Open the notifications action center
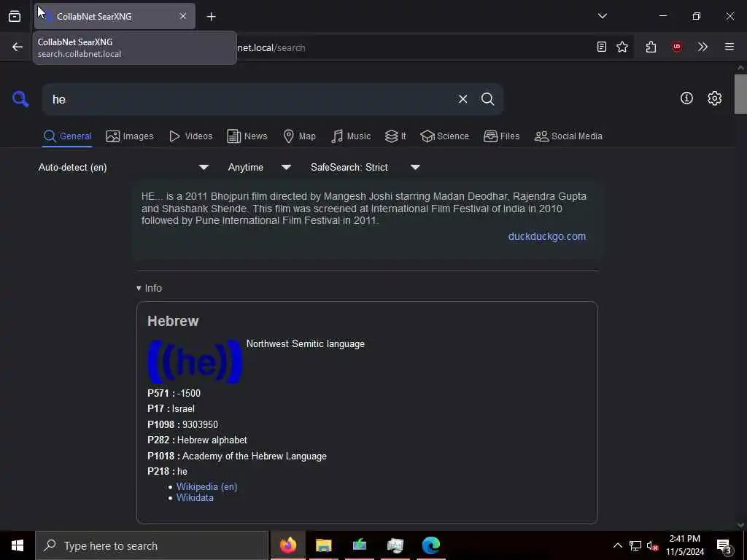Viewport: 747px width, 560px height. coord(724,545)
